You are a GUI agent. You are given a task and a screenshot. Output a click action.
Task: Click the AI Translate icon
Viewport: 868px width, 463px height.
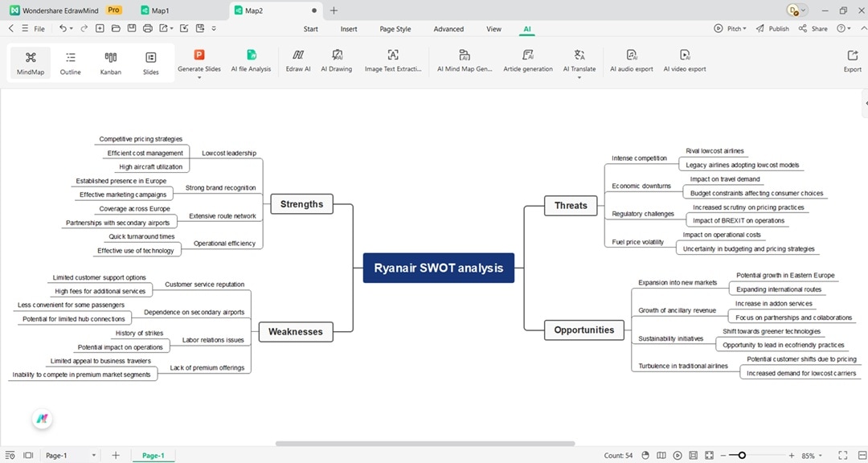[x=579, y=55]
